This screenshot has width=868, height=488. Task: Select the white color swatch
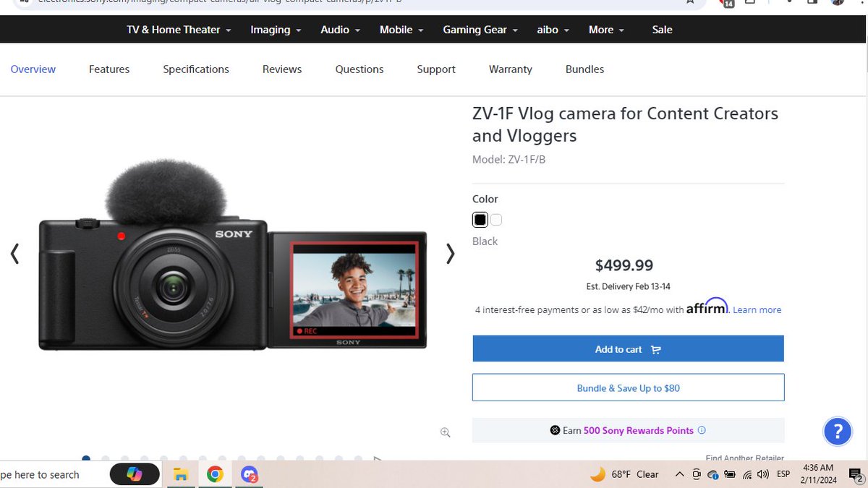496,220
